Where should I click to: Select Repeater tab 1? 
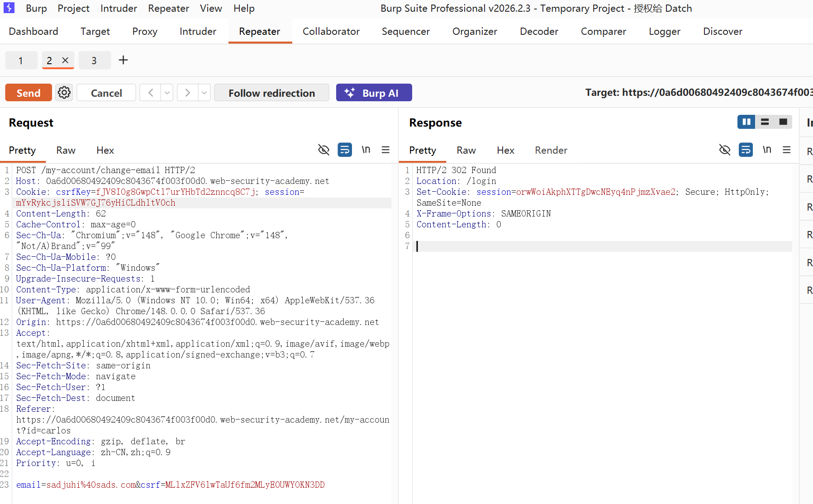coord(21,60)
